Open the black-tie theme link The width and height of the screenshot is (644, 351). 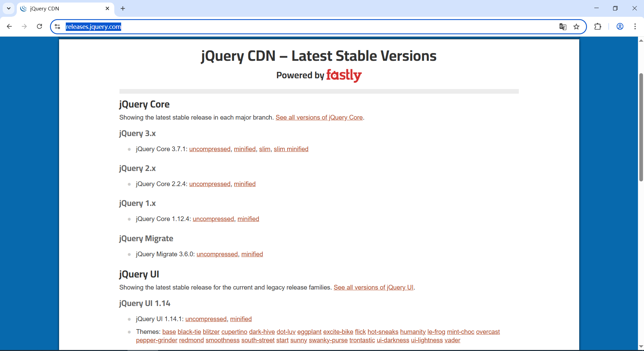click(x=189, y=332)
